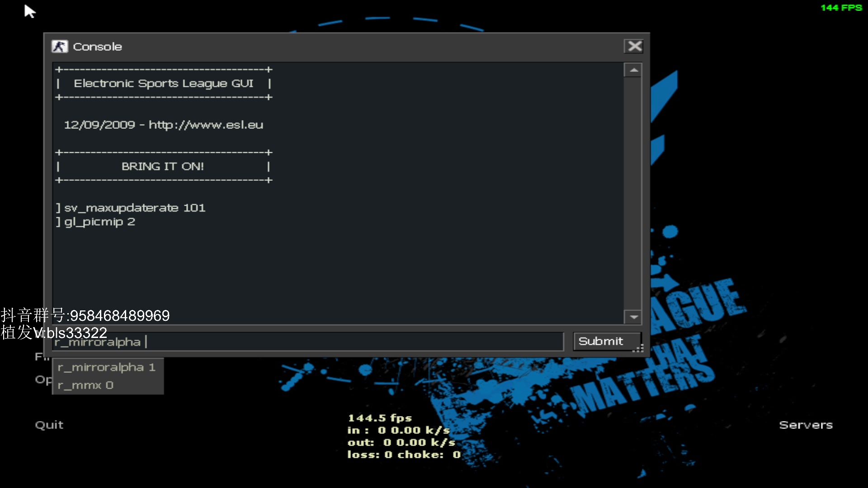Click the http://www.esl.eu text in console

(x=206, y=125)
